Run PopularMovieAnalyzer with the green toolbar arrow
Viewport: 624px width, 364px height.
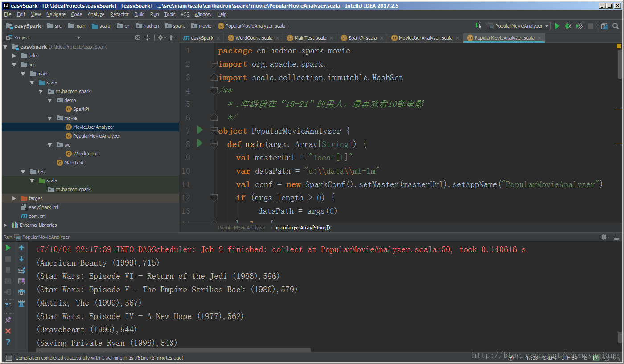click(557, 26)
